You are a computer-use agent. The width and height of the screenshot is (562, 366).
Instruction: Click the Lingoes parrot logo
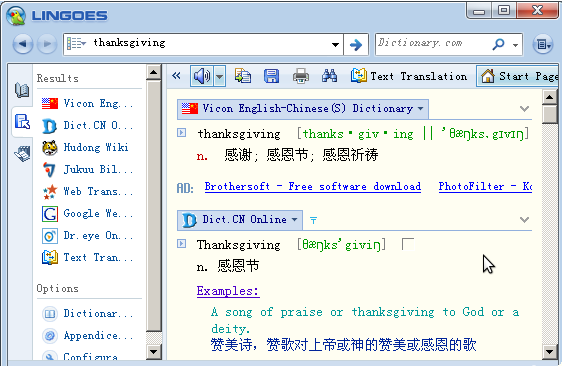[x=16, y=15]
